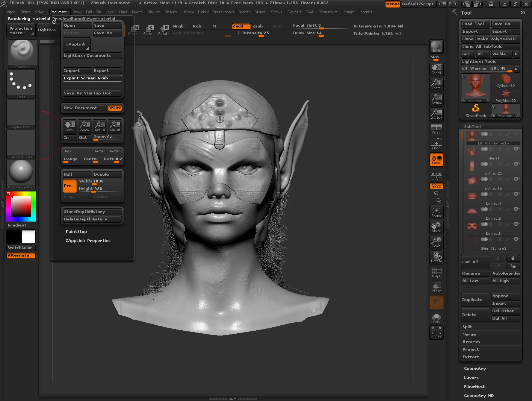Select the Cylinder3D tool icon
This screenshot has height=401, width=532.
point(506,81)
